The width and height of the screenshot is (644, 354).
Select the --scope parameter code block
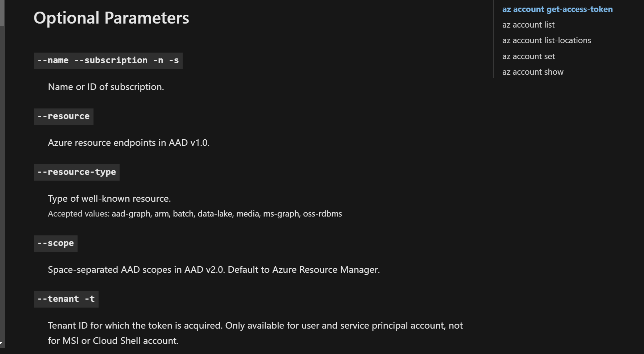pyautogui.click(x=55, y=243)
